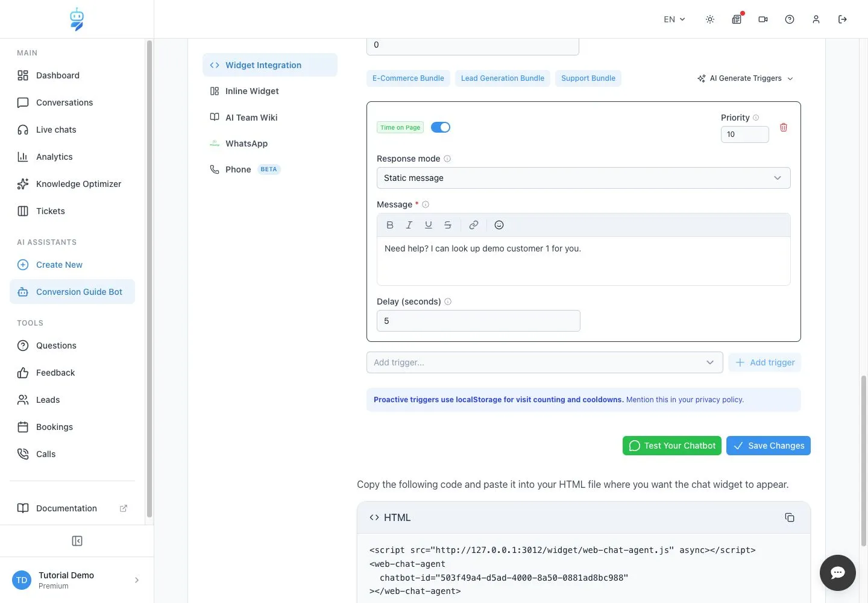Click the robot logo icon
Screen dimensions: 868x603
pyautogui.click(x=77, y=19)
